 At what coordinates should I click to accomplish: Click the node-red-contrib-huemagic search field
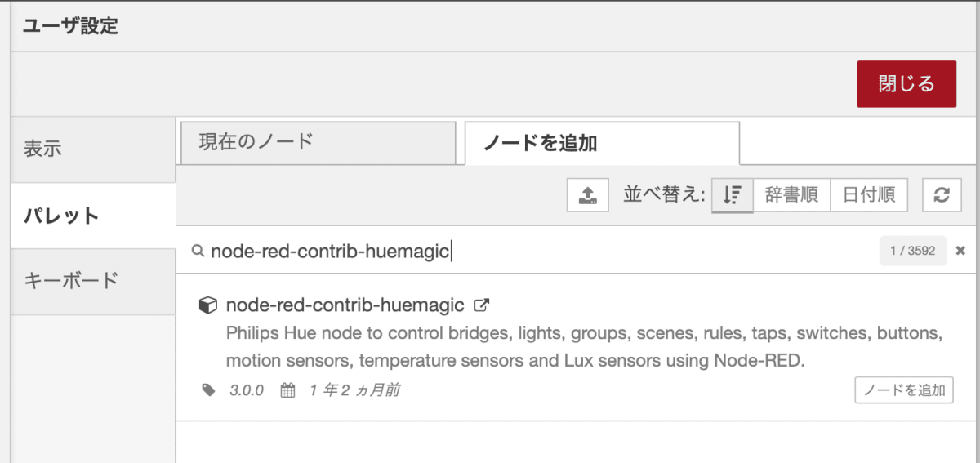(x=539, y=251)
